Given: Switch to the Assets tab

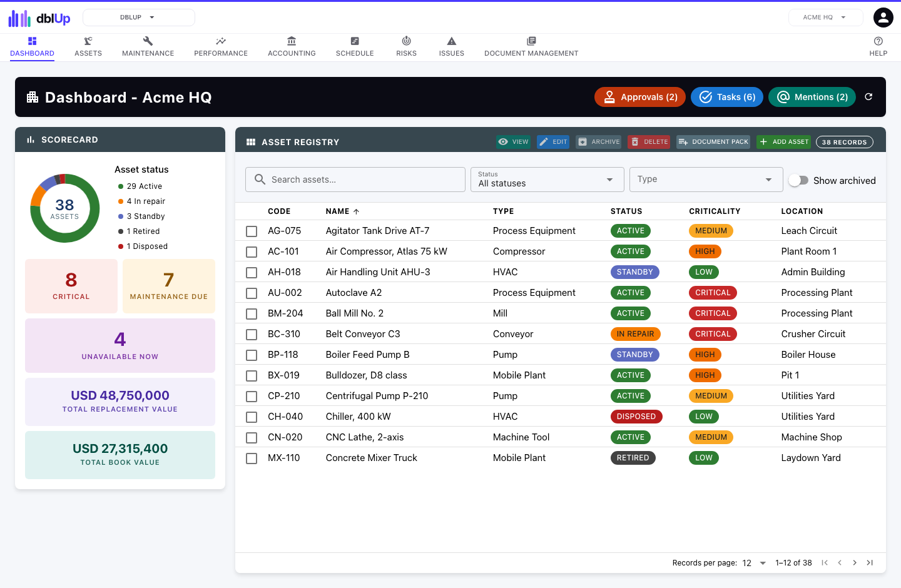Looking at the screenshot, I should [x=88, y=47].
